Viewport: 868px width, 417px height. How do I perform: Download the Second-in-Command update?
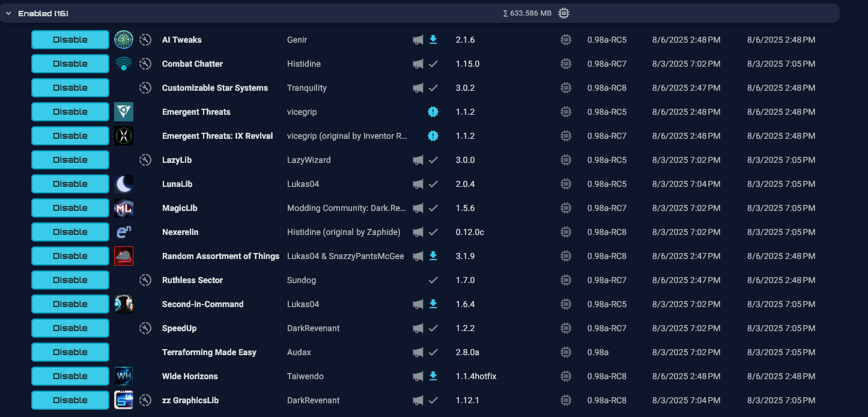coord(433,304)
